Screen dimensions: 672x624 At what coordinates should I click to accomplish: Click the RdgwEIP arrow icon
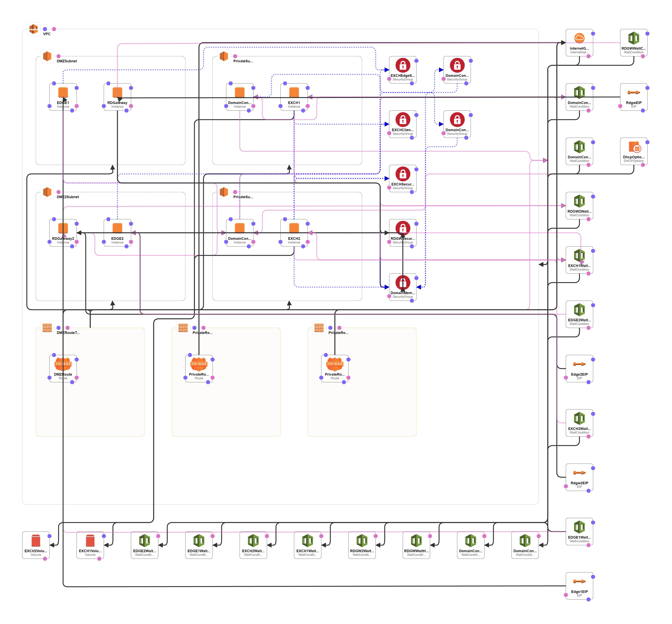[x=633, y=93]
